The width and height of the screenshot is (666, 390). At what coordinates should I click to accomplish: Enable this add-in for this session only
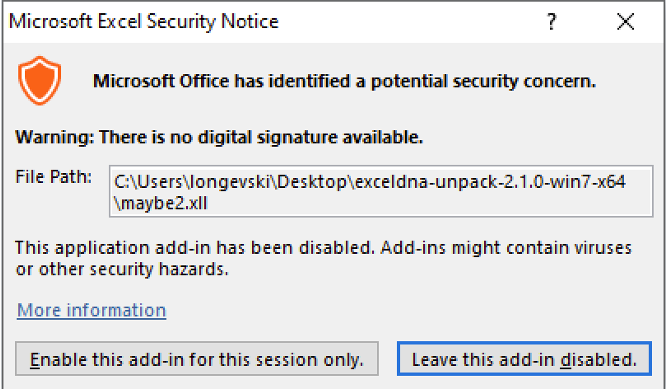pos(197,359)
